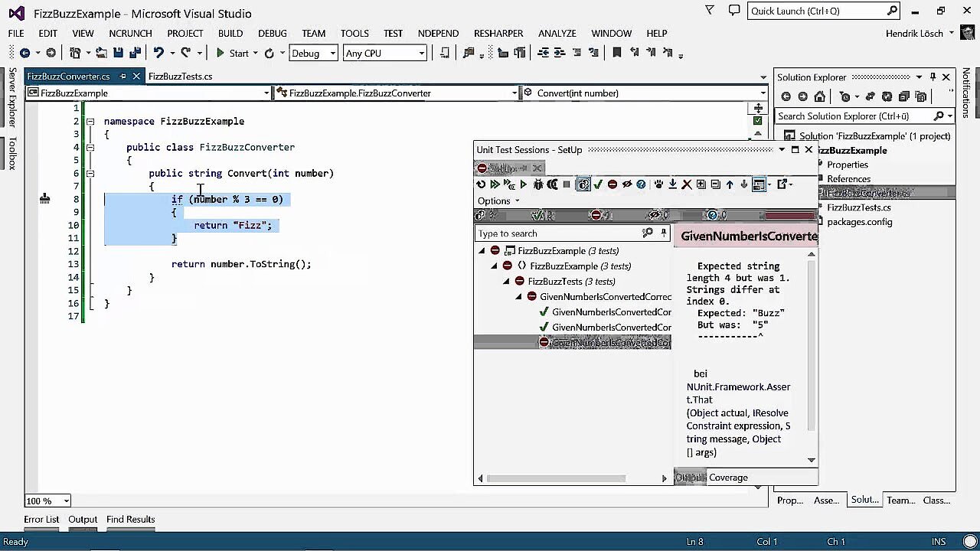Viewport: 980px width, 551px height.
Task: Select the failed highlighted test row
Action: coord(573,342)
